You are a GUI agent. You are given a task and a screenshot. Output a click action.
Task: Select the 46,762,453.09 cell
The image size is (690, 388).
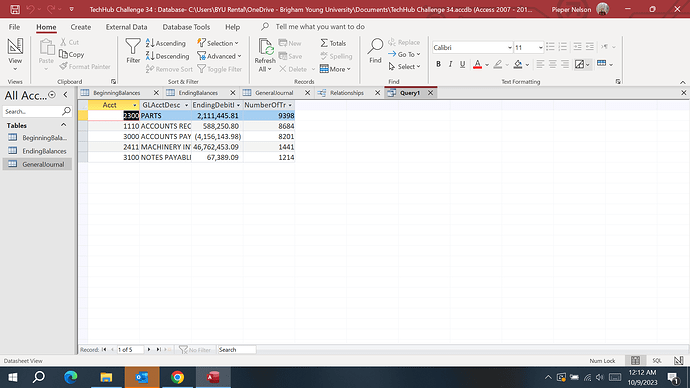(x=217, y=147)
